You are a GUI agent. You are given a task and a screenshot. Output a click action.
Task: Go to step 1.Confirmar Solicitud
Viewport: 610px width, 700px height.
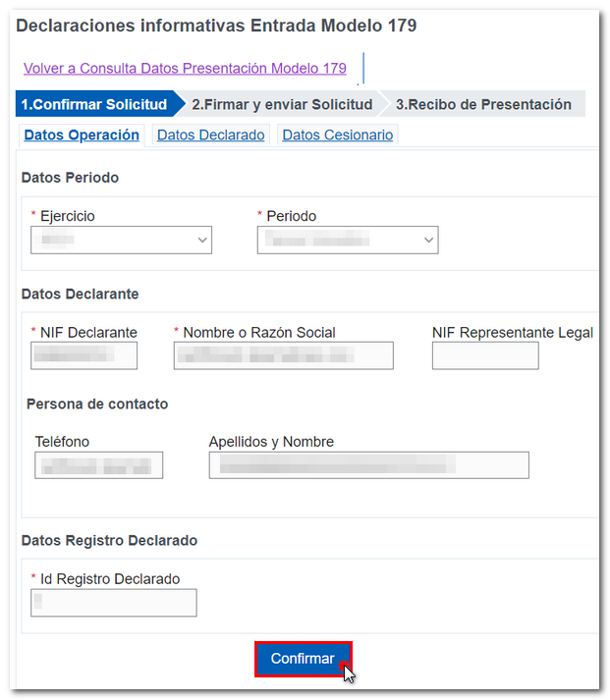point(94,104)
